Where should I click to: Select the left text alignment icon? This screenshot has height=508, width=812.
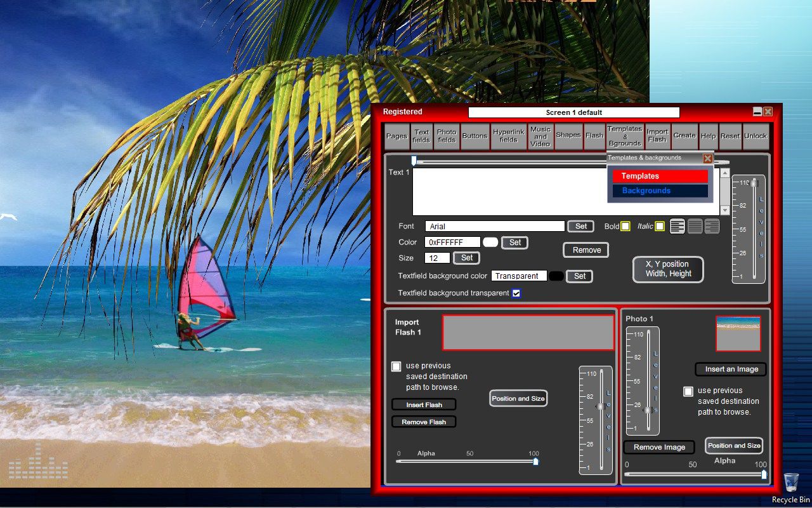[x=678, y=226]
